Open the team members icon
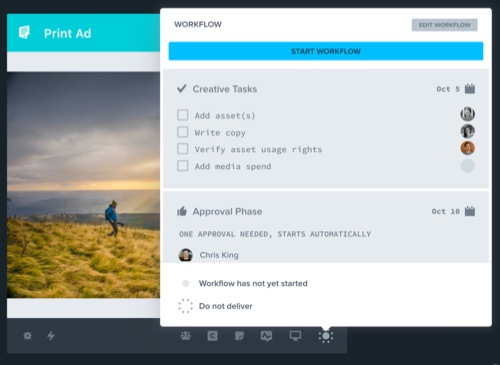500x365 pixels. coord(185,336)
